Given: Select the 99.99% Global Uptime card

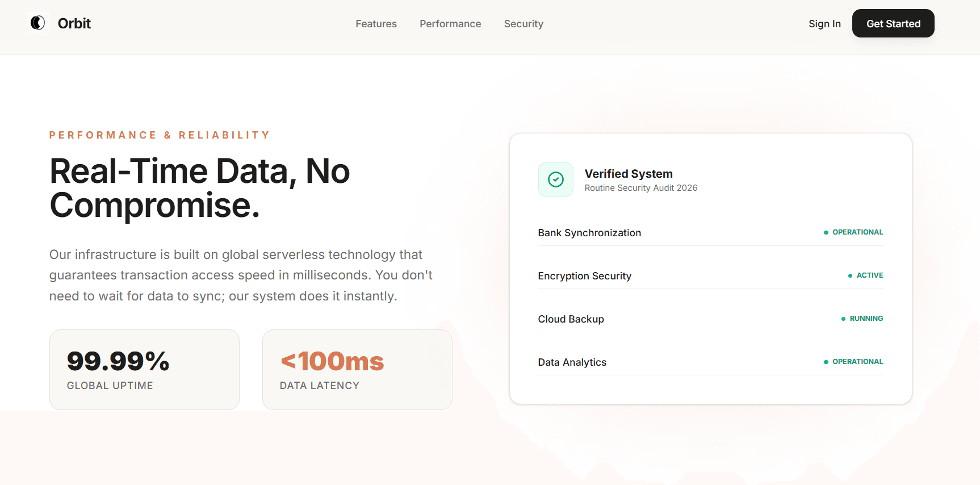Looking at the screenshot, I should pos(144,370).
